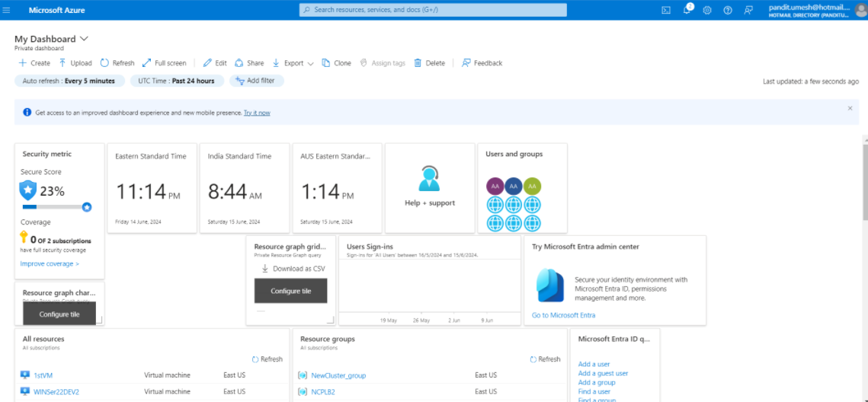
Task: Open the Help + support tile
Action: pos(430,188)
